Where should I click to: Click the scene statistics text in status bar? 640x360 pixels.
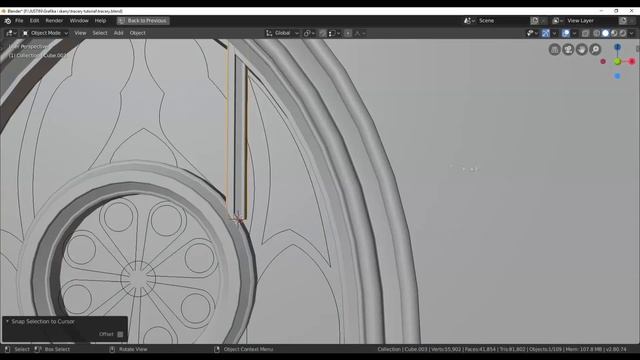(502, 349)
